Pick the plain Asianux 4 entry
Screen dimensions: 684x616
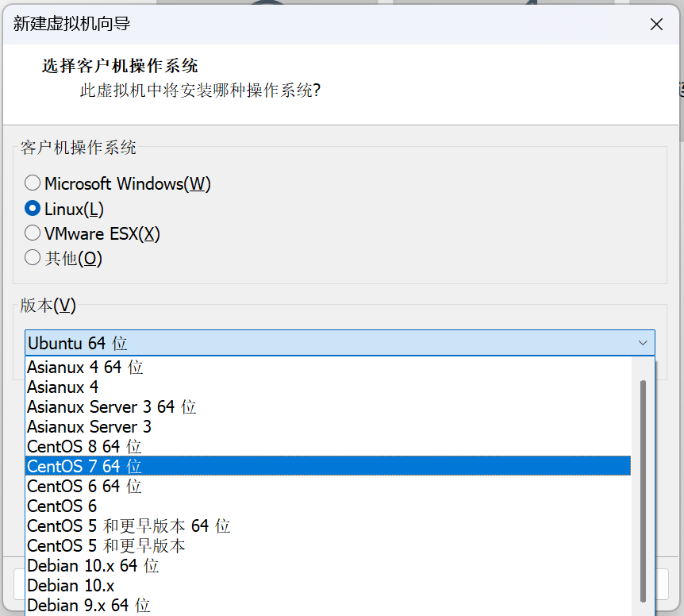[328, 387]
